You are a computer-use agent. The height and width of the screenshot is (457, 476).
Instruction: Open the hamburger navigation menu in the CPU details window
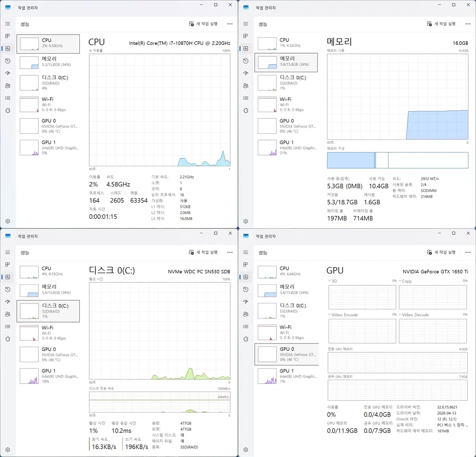coord(8,24)
